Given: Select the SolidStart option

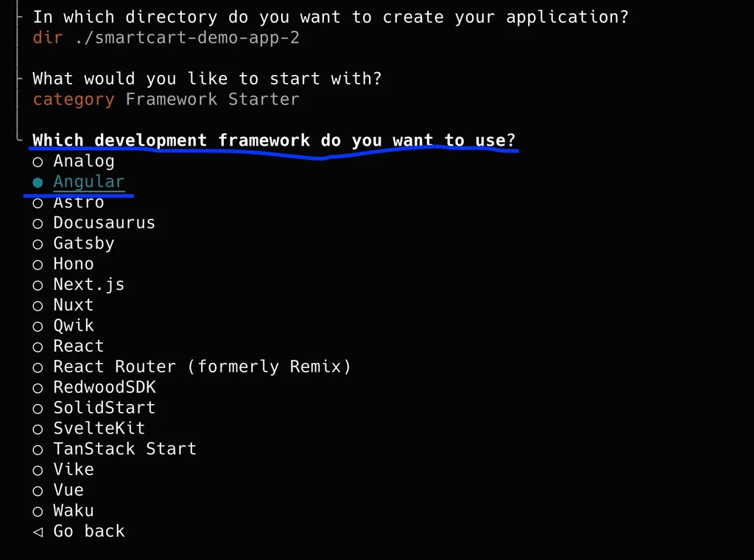Looking at the screenshot, I should coord(94,408).
